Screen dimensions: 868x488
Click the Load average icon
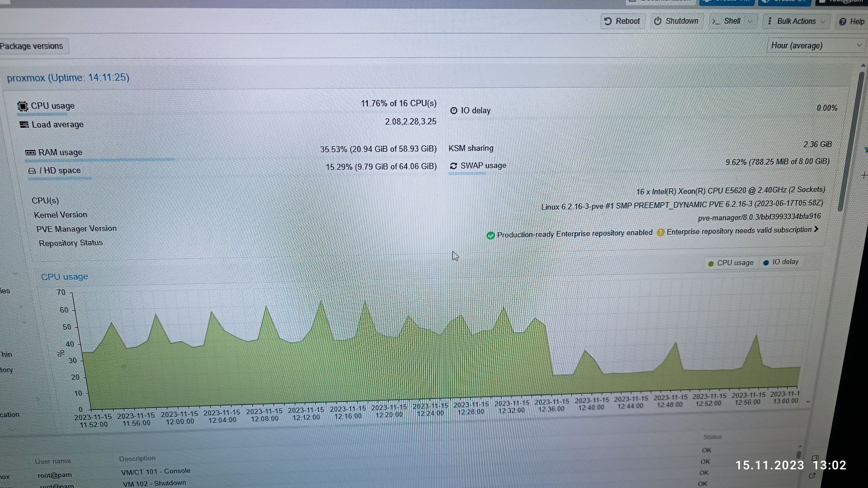(24, 125)
